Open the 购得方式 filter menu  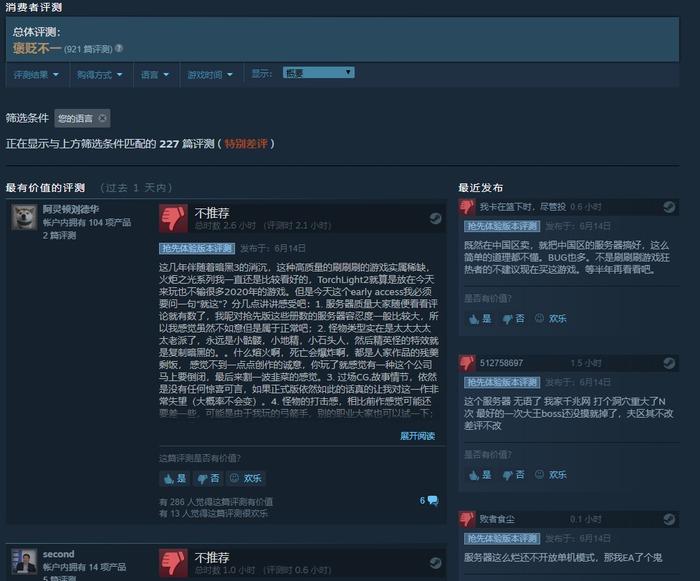[100, 75]
